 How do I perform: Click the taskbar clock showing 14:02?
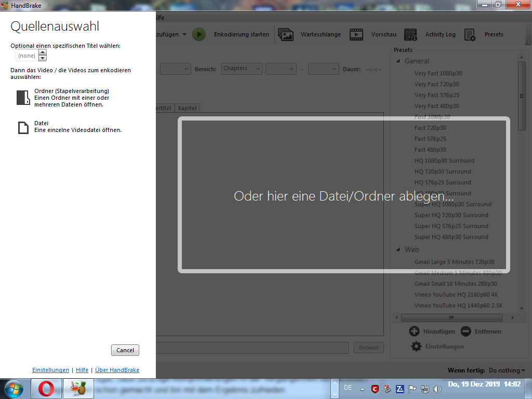(484, 384)
